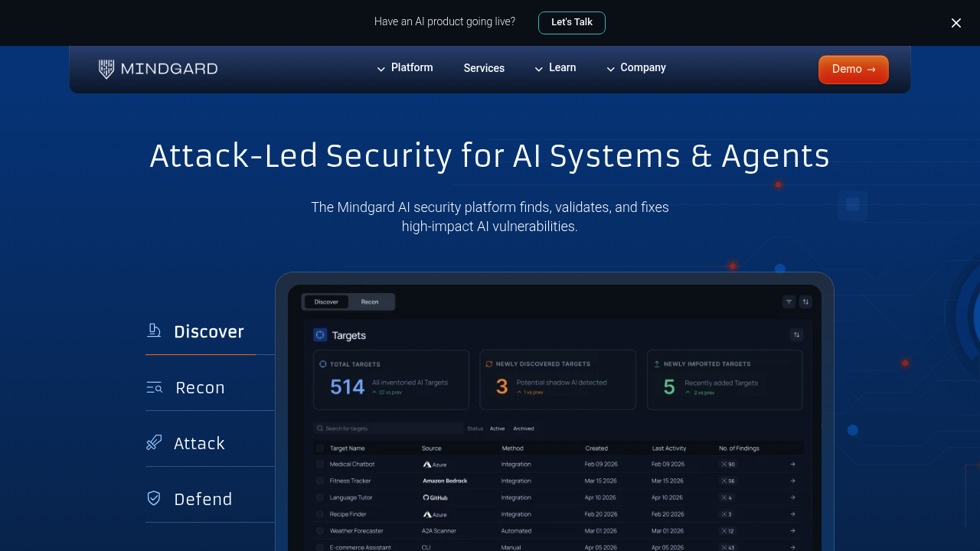
Task: Select the Defend feature in left list
Action: [203, 499]
